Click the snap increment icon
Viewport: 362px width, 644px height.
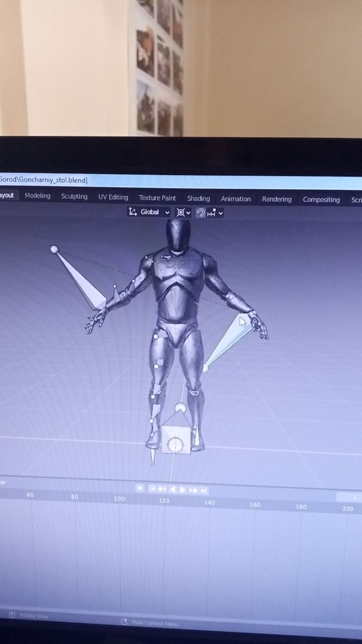pyautogui.click(x=212, y=213)
